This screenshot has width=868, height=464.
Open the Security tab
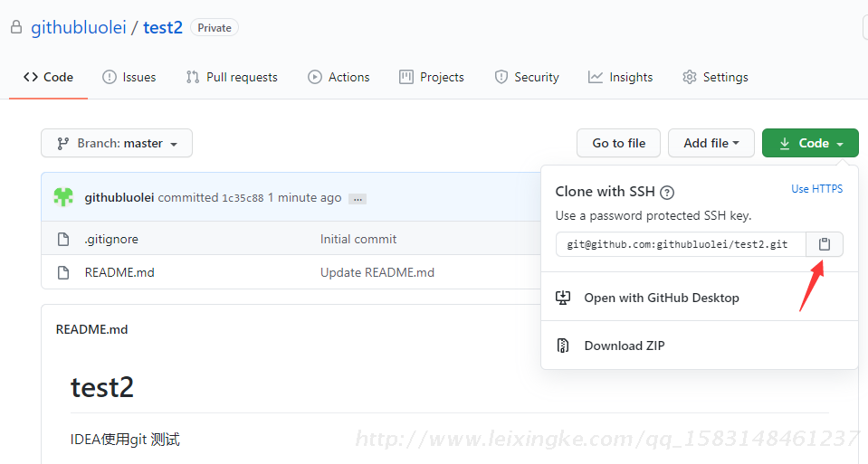(x=527, y=77)
